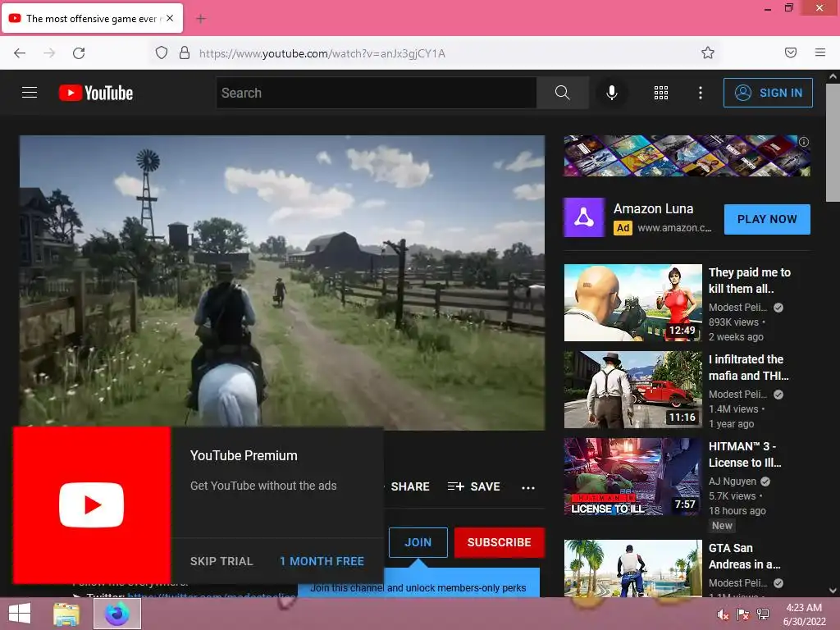Screen dimensions: 840x630
Task: Open 'They paid me to kill them all..' title
Action: click(x=749, y=281)
